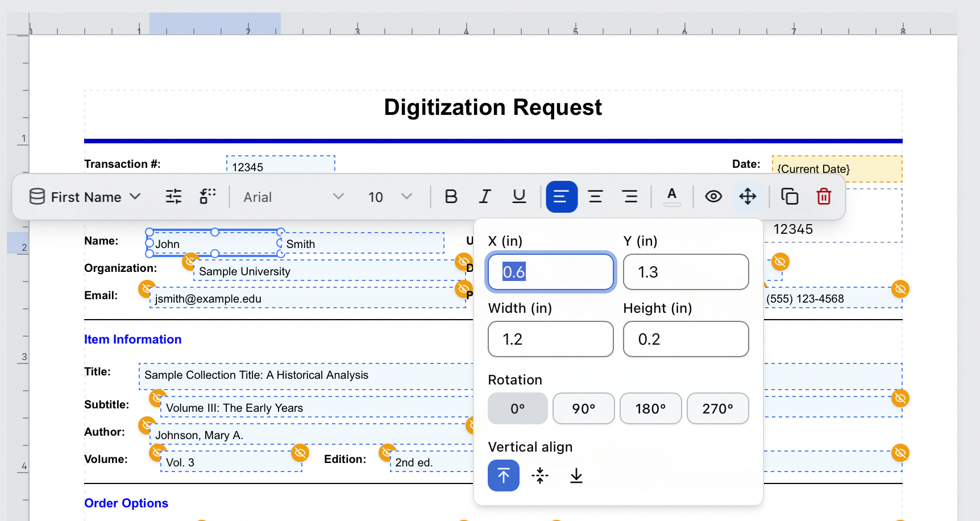The height and width of the screenshot is (521, 980).
Task: Click the Height (in) input field
Action: pyautogui.click(x=686, y=339)
